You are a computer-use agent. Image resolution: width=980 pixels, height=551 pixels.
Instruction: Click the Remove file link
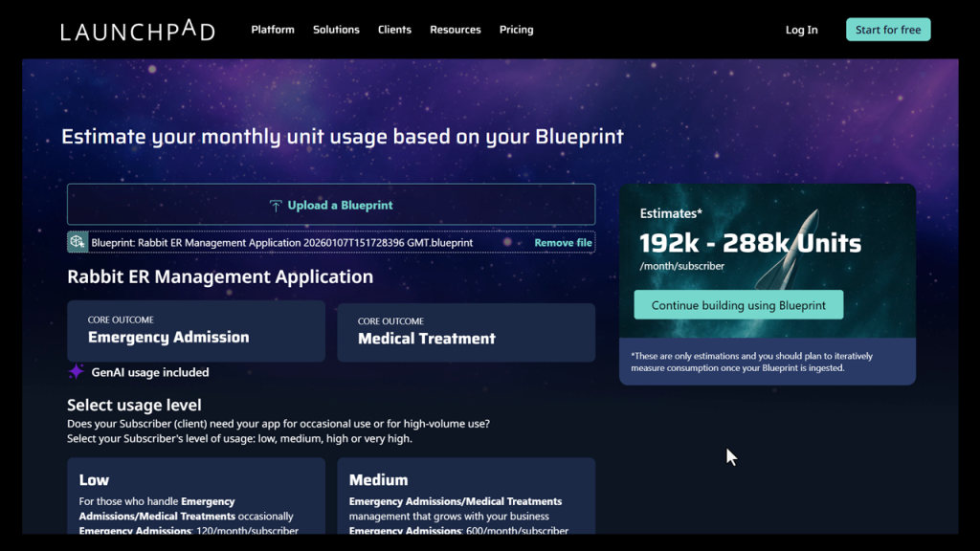point(563,242)
